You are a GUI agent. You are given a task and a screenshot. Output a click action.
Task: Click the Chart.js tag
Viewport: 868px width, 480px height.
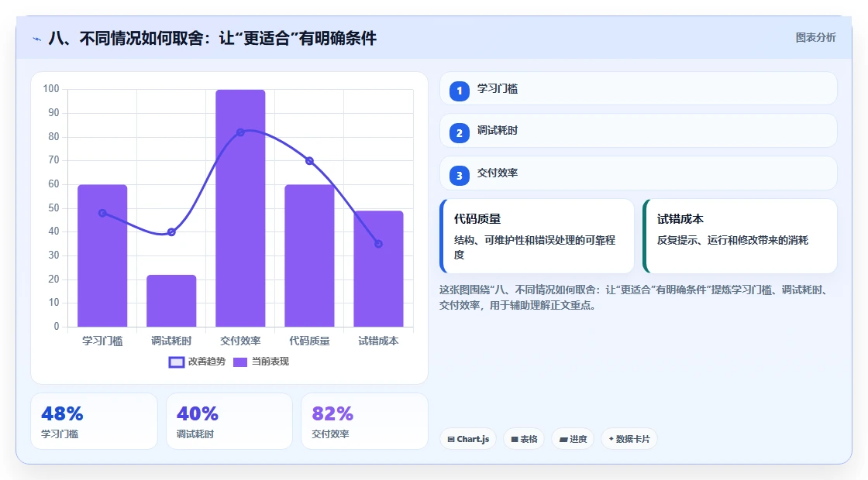tap(468, 439)
